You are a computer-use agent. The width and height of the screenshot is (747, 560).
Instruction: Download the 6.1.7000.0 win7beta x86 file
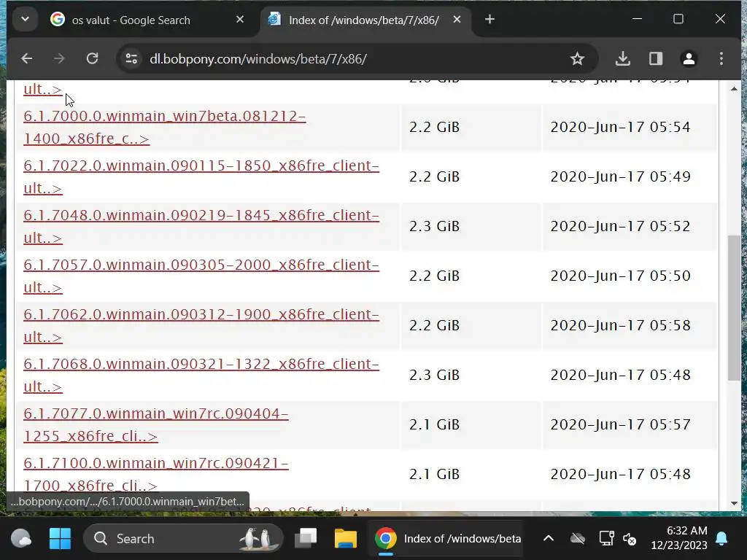164,127
